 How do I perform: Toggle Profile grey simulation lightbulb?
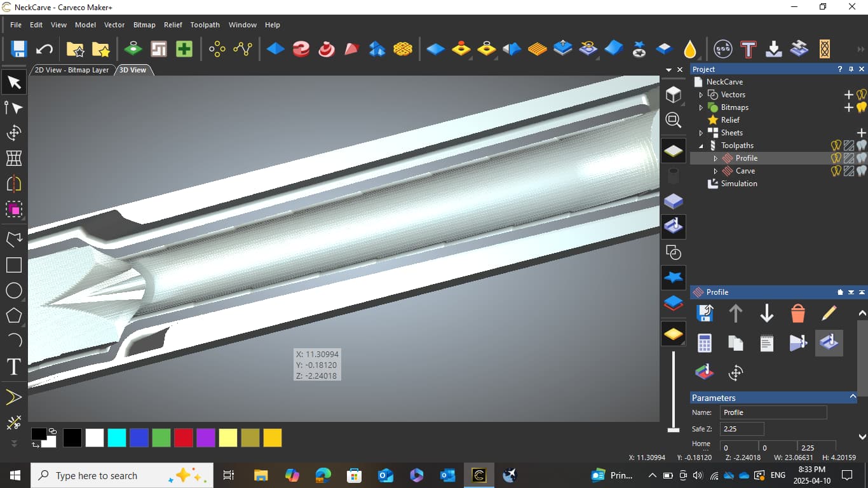click(x=862, y=158)
